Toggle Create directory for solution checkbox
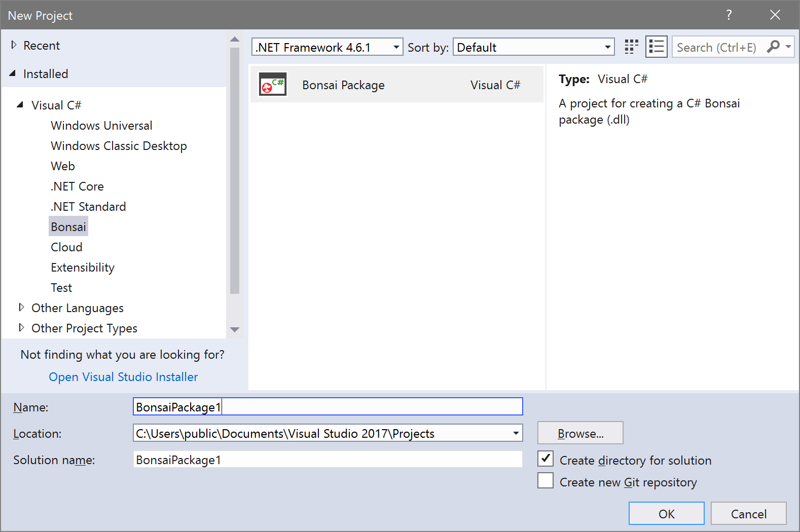This screenshot has width=800, height=532. coord(546,459)
